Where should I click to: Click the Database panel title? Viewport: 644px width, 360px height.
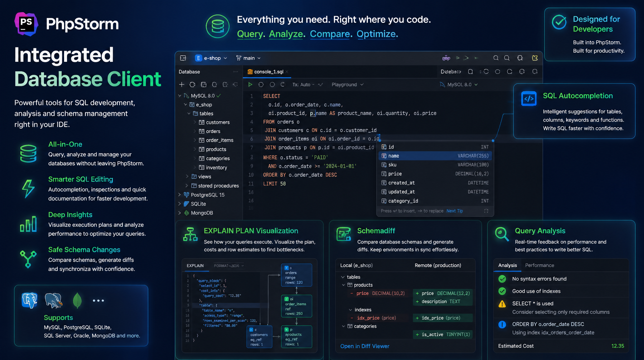click(x=189, y=72)
